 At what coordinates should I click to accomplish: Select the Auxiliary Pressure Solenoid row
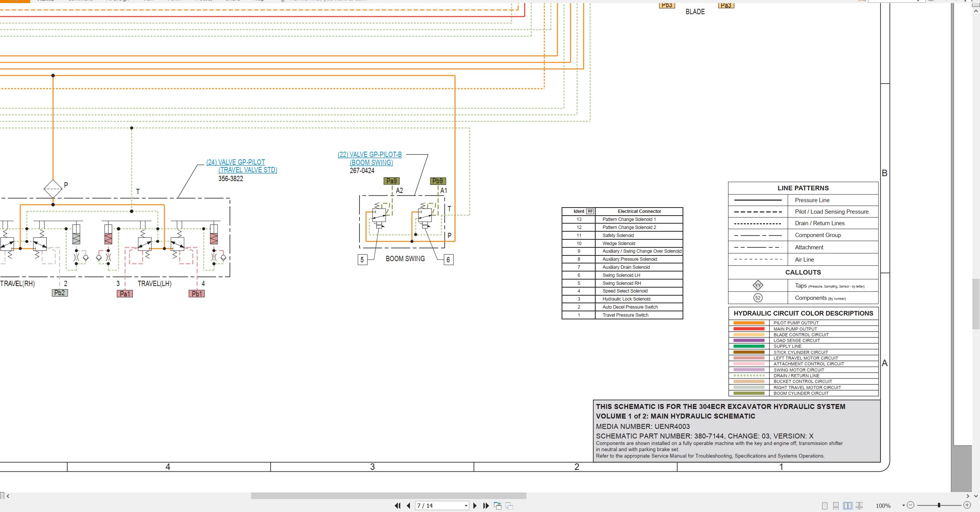[x=622, y=259]
